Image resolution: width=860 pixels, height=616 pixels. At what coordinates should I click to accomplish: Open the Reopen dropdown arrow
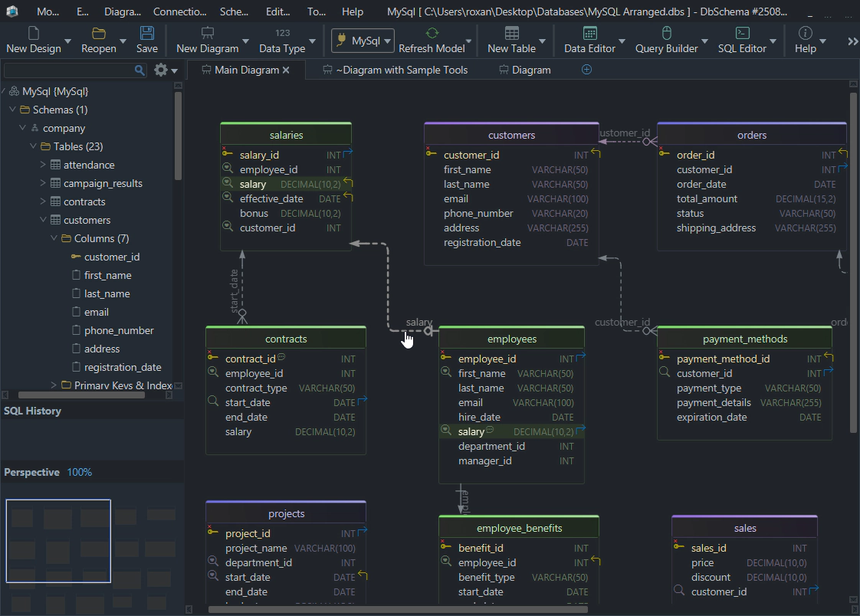pyautogui.click(x=123, y=41)
